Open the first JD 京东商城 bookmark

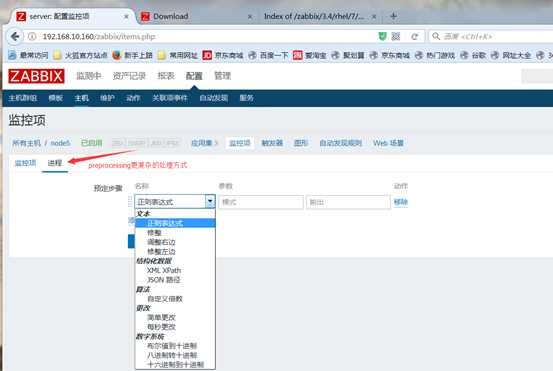pyautogui.click(x=223, y=55)
